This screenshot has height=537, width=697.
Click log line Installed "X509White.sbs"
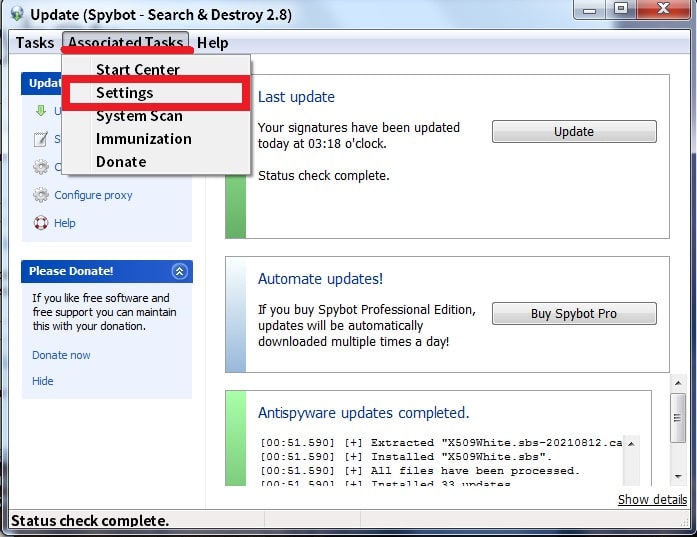coord(406,457)
